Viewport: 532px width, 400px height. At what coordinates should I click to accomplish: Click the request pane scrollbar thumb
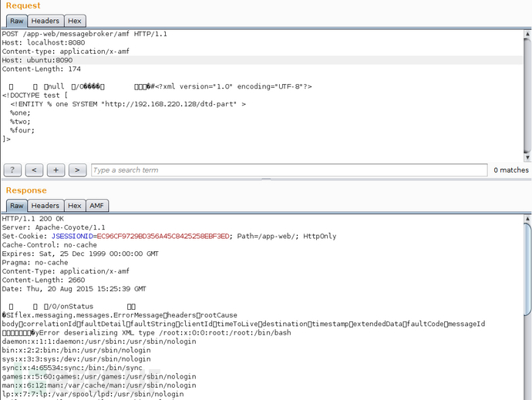pos(527,95)
